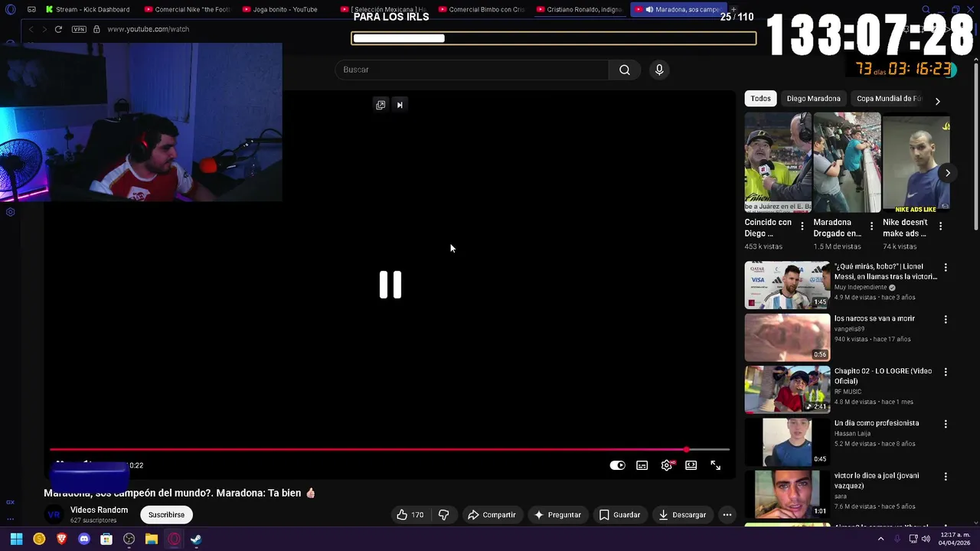Open the Maradona Drogado short thumbnail

point(847,162)
